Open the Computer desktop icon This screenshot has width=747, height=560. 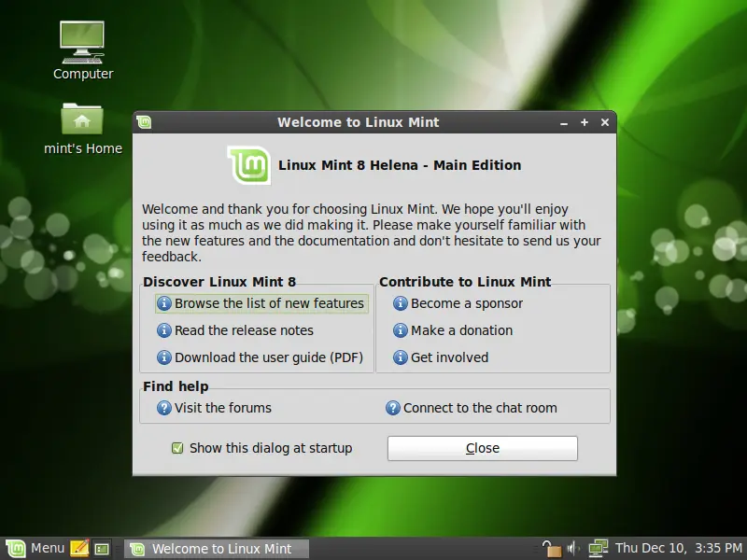tap(82, 49)
